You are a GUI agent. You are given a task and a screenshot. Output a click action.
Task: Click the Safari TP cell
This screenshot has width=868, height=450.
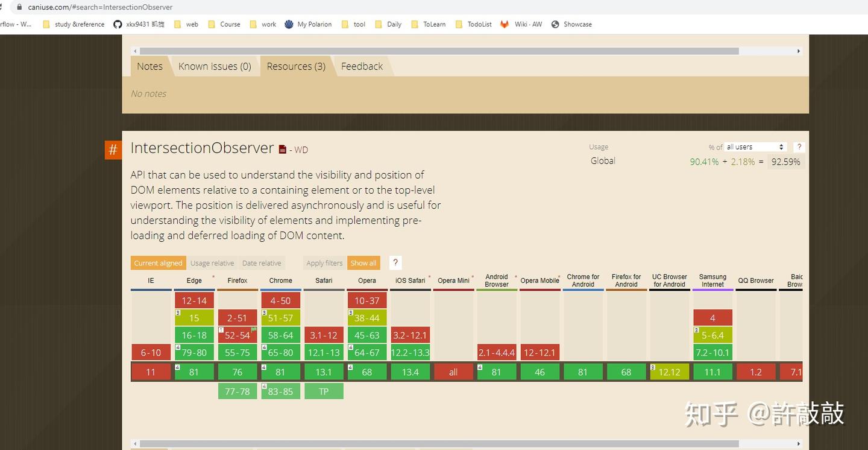coord(324,391)
